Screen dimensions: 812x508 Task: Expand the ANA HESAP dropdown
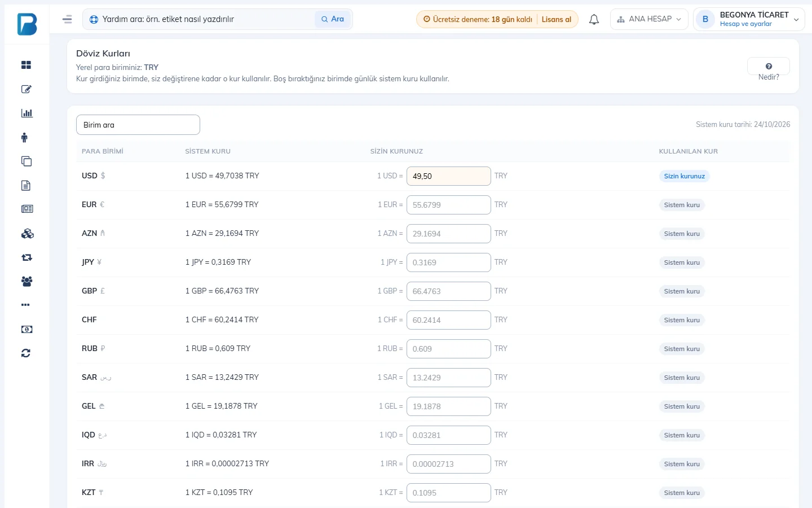649,19
